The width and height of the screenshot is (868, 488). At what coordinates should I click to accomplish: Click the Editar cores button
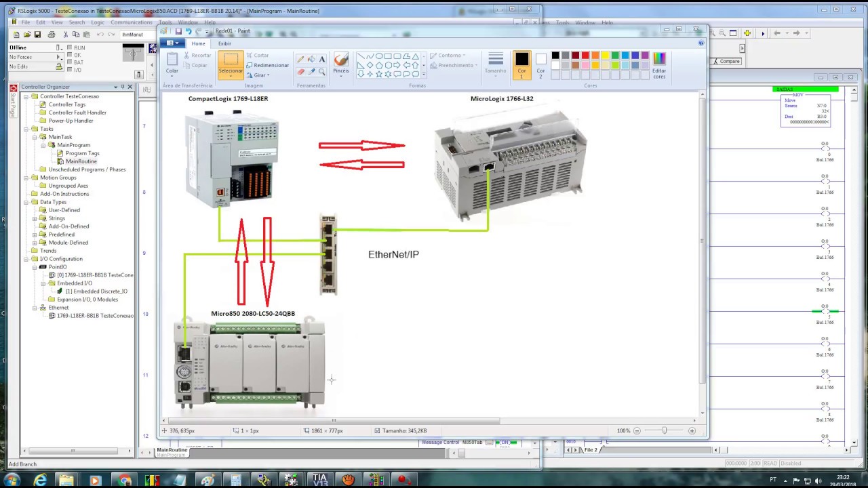pos(659,65)
